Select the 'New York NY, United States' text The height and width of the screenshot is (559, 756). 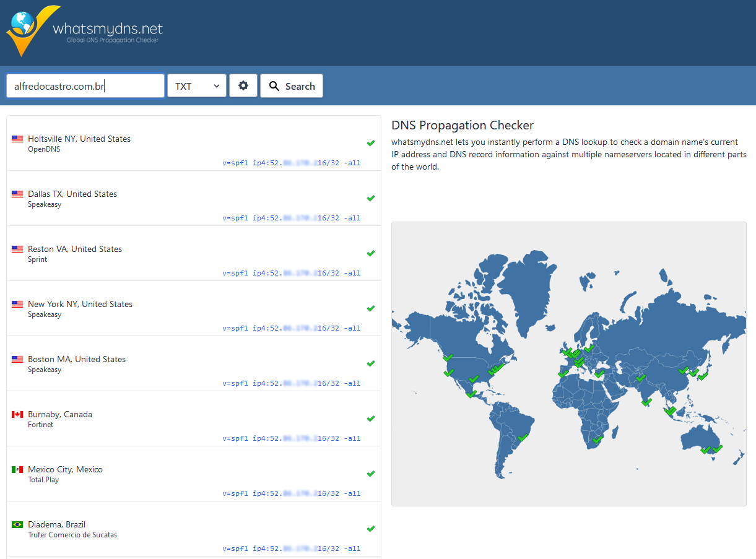tap(80, 305)
